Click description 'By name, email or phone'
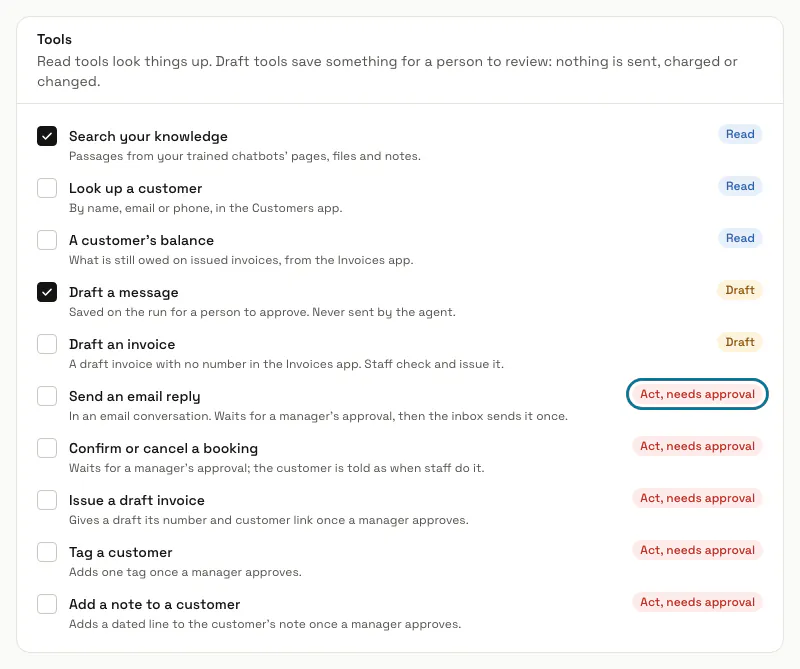 click(206, 208)
